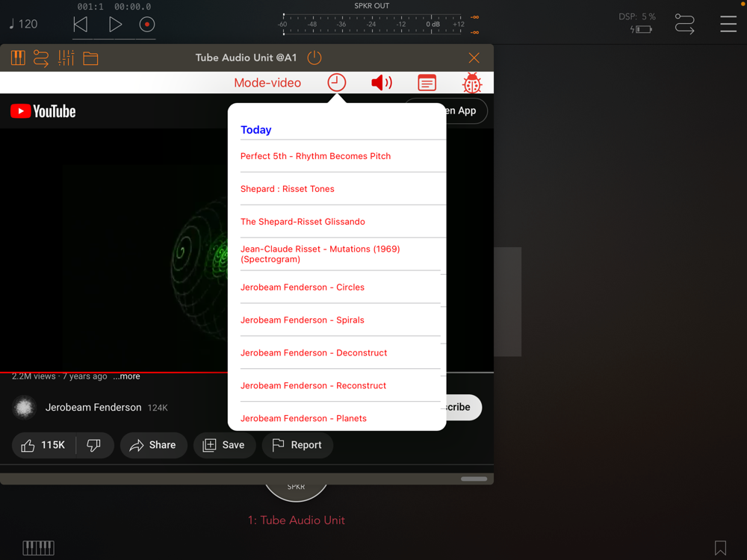
Task: Select Shepard : Risset Tones history entry
Action: point(343,189)
